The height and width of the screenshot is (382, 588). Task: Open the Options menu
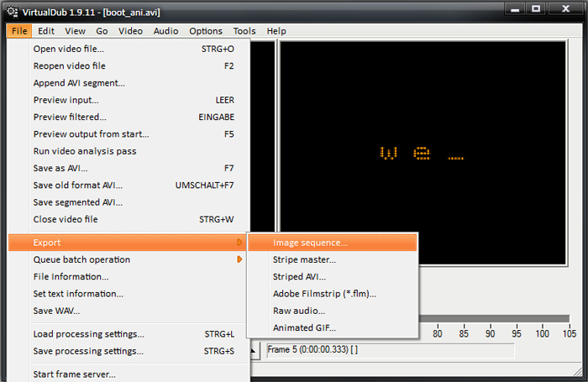click(206, 31)
